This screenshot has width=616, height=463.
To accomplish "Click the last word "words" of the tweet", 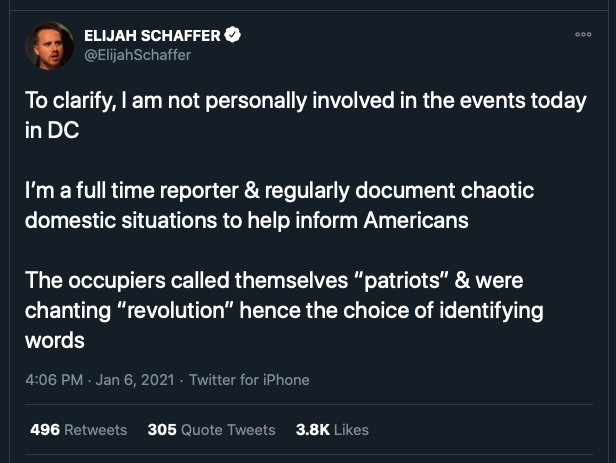I will pos(55,340).
